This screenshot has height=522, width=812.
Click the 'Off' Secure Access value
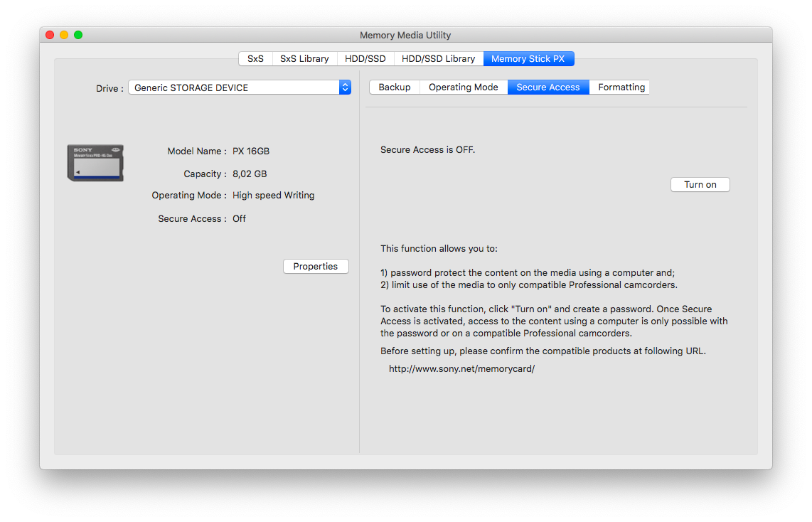[239, 218]
